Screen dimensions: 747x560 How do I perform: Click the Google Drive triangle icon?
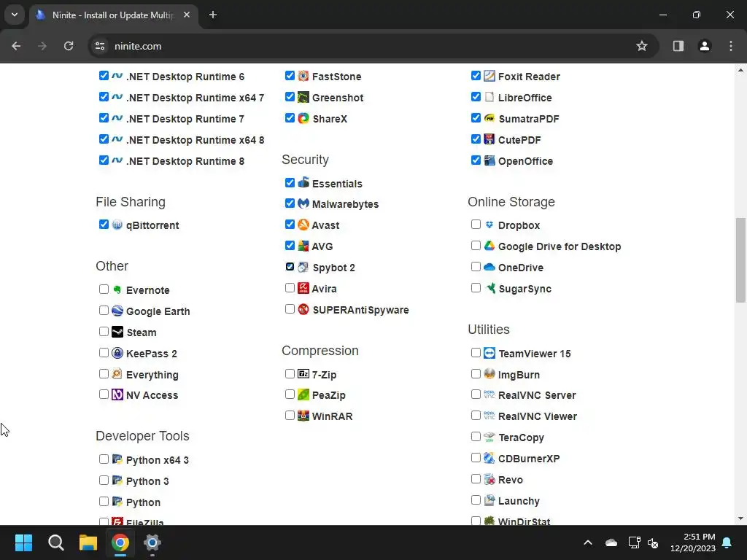[489, 246]
